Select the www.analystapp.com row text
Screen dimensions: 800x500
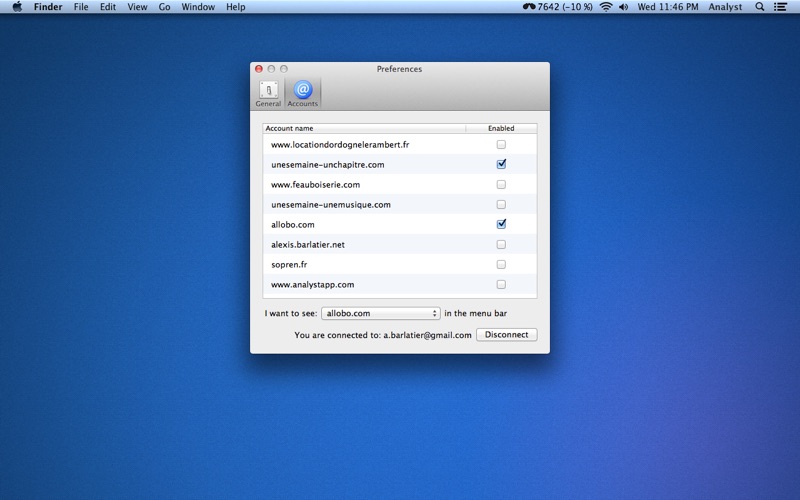[x=312, y=285]
